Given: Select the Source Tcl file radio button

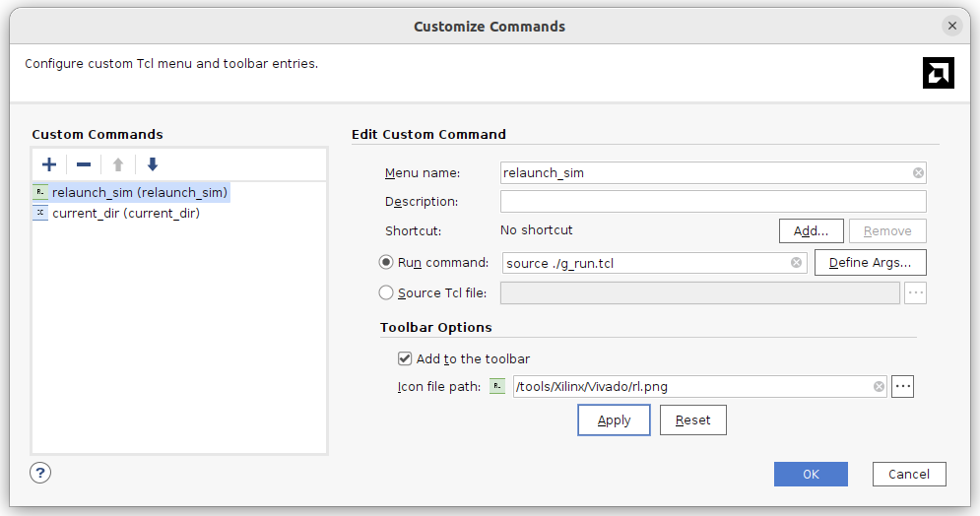Looking at the screenshot, I should 386,292.
